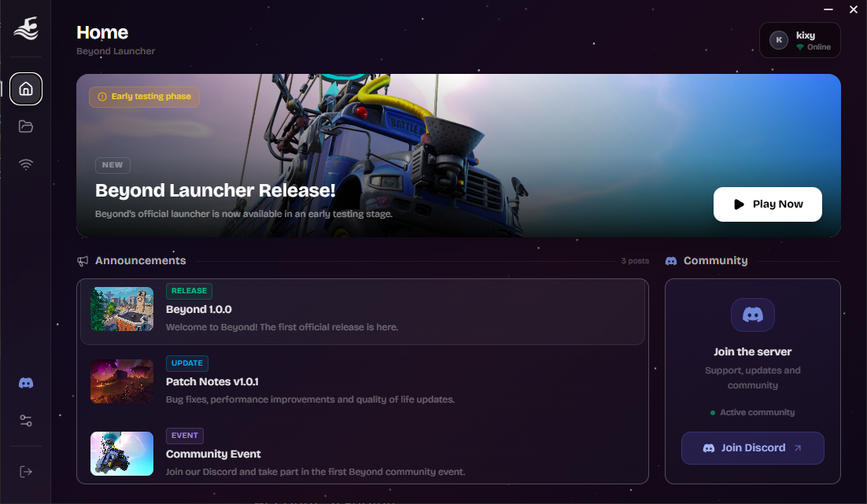
Task: Click the EVENT tag label
Action: tap(185, 436)
